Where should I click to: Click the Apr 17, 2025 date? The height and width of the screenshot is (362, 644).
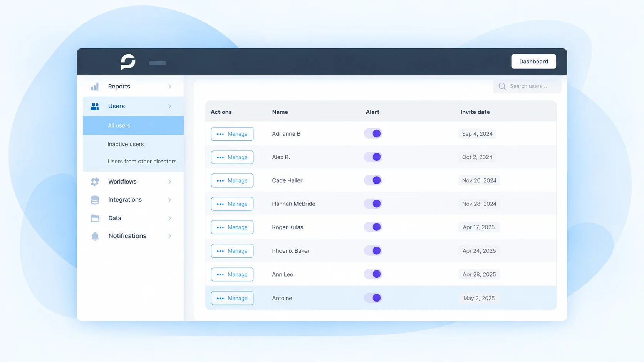point(479,227)
